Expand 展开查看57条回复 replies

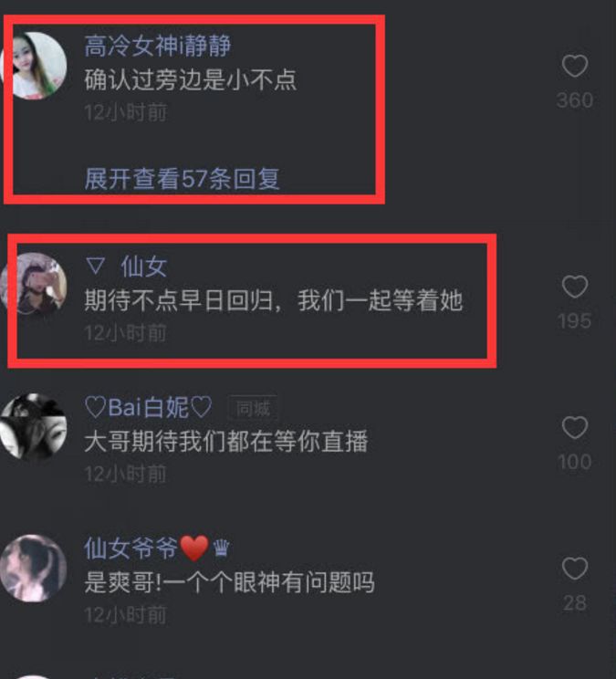(183, 179)
